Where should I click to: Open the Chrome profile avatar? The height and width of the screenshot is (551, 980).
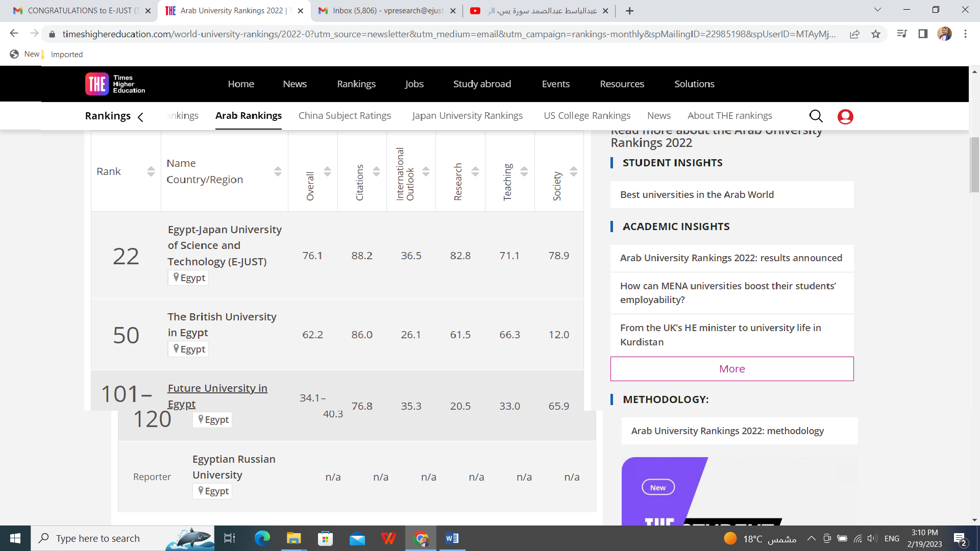(944, 34)
